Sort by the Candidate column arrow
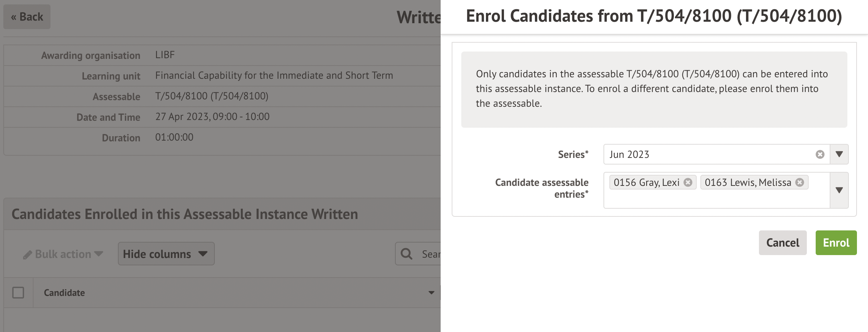The width and height of the screenshot is (868, 332). click(431, 293)
